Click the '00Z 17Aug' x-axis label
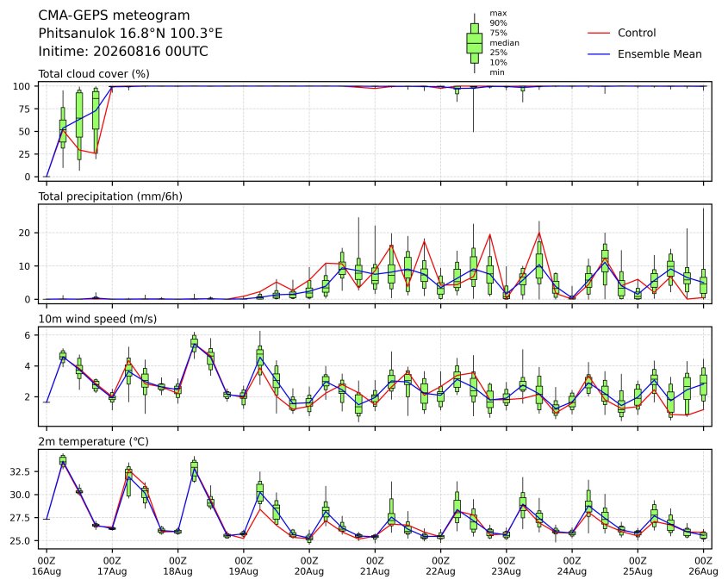Image resolution: width=728 pixels, height=586 pixels. (x=112, y=566)
